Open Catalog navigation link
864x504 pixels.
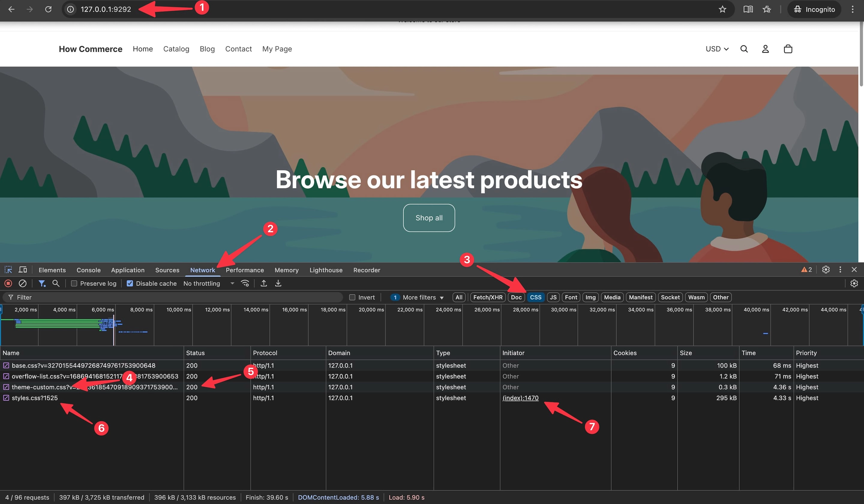click(176, 49)
